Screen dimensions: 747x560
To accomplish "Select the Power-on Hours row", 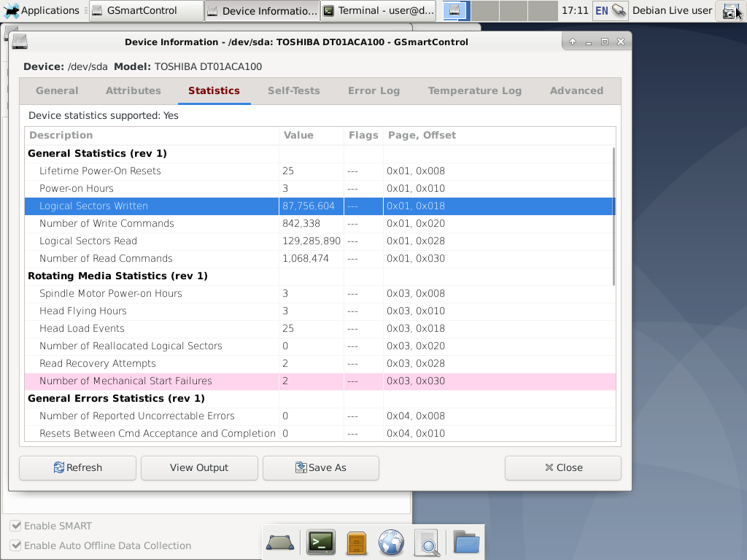I will pos(320,189).
